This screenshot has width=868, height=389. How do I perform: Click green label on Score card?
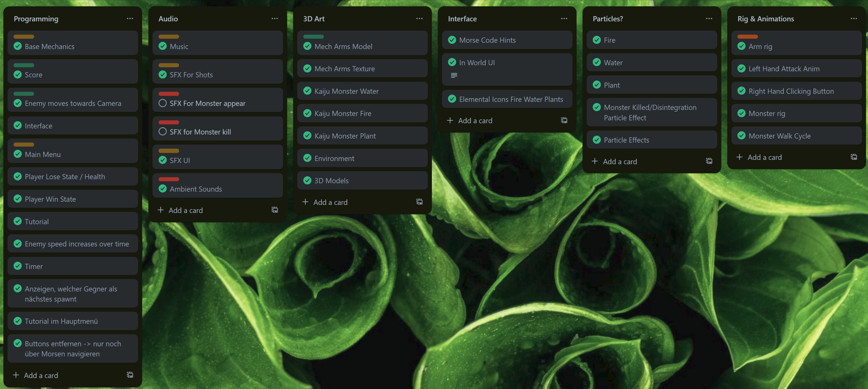point(24,65)
